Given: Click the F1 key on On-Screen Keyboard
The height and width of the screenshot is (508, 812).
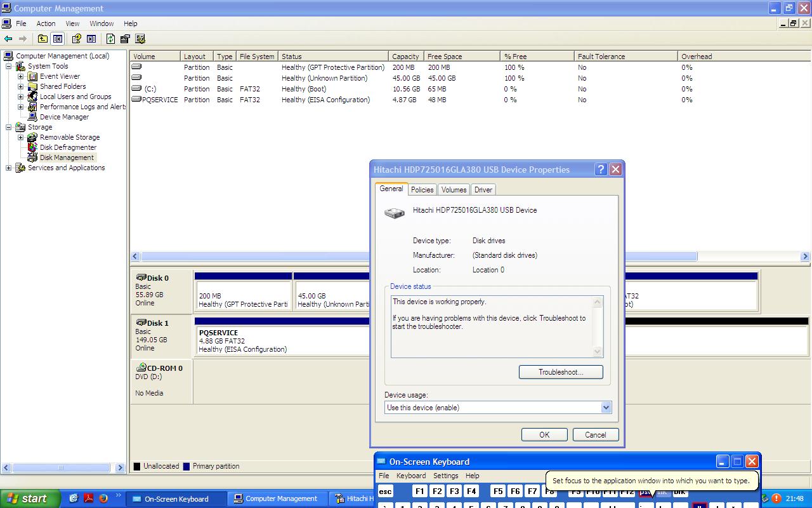Looking at the screenshot, I should click(x=419, y=491).
